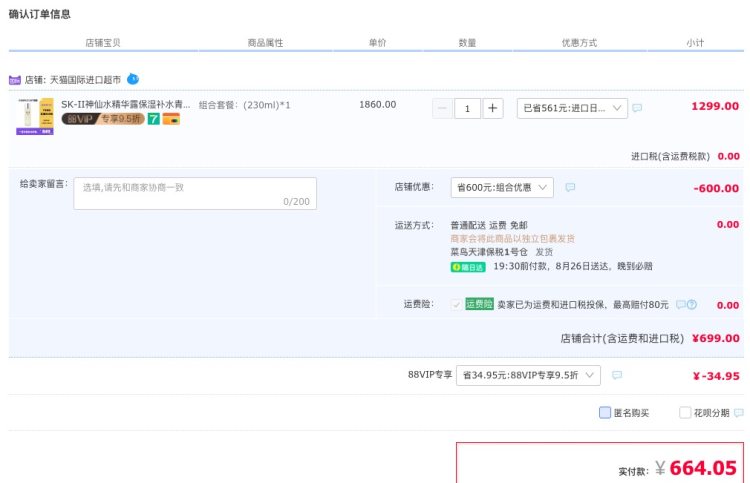The width and height of the screenshot is (750, 483).
Task: Click the 优惠方式 column header
Action: pos(579,43)
